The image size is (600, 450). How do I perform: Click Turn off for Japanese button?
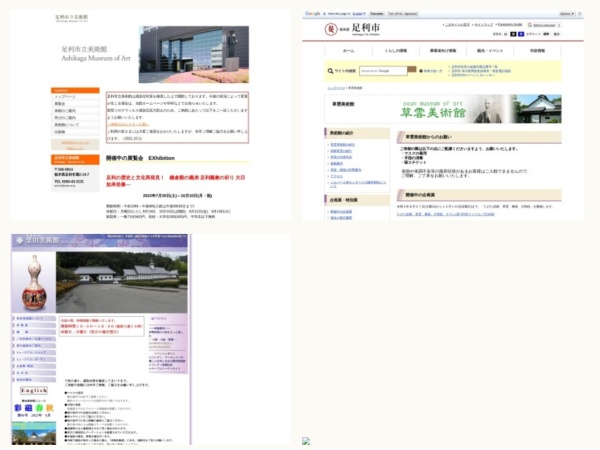point(402,14)
